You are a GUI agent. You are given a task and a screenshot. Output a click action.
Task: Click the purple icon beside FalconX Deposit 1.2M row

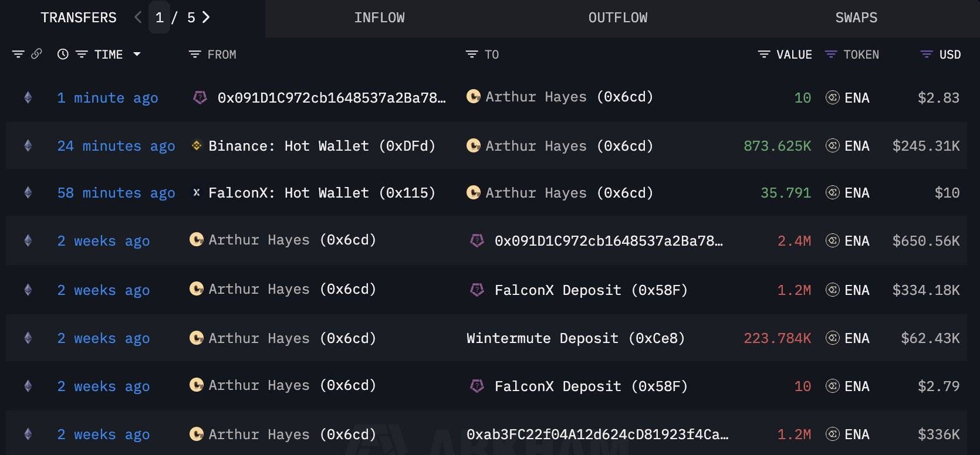tap(477, 290)
